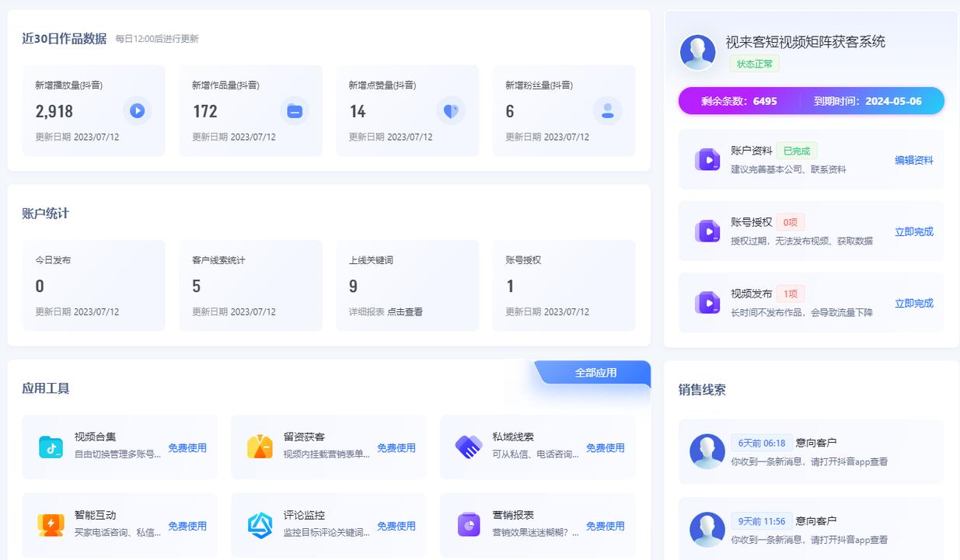Click the folder icon in 新增作品量 card
This screenshot has width=960, height=560.
pyautogui.click(x=295, y=111)
